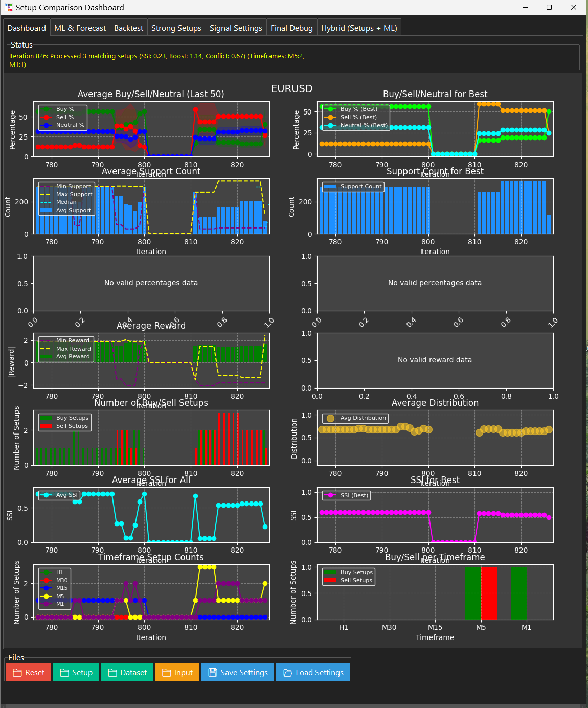This screenshot has width=588, height=708.
Task: Click the red Reset button
Action: pos(28,672)
